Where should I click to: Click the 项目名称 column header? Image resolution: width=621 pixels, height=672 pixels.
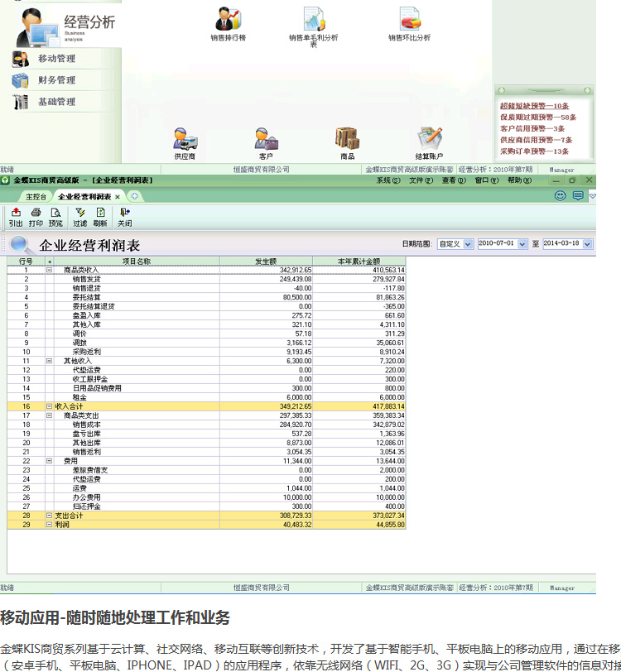(137, 261)
